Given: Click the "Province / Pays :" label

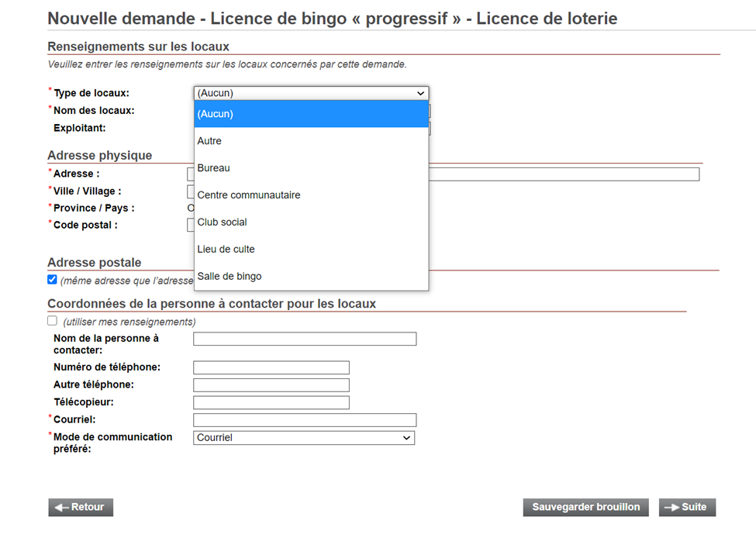Looking at the screenshot, I should click(94, 208).
